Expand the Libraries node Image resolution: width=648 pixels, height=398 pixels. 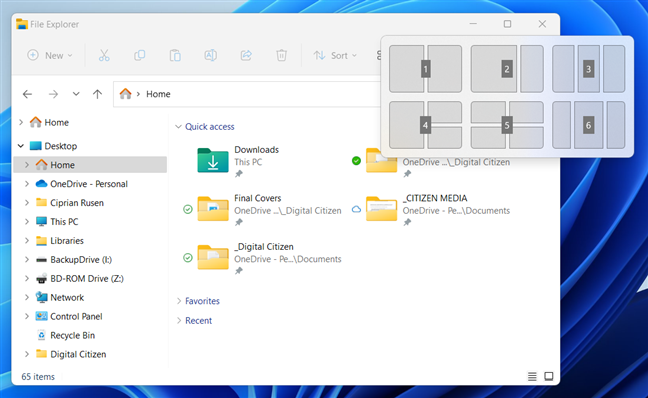27,241
